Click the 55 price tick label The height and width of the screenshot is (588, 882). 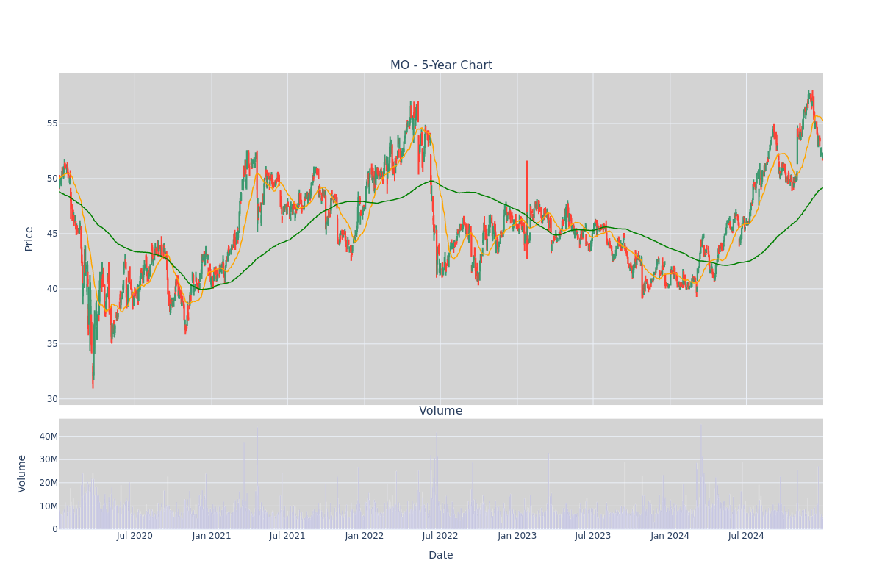(52, 123)
